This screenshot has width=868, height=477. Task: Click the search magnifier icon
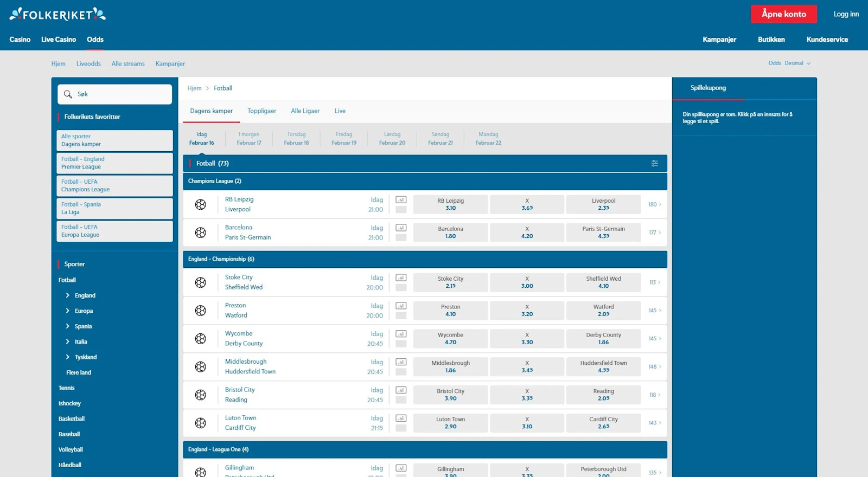pos(68,94)
